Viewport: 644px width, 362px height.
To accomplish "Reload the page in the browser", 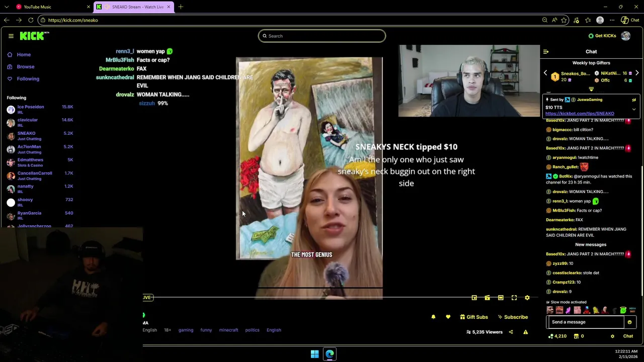I will tap(31, 20).
